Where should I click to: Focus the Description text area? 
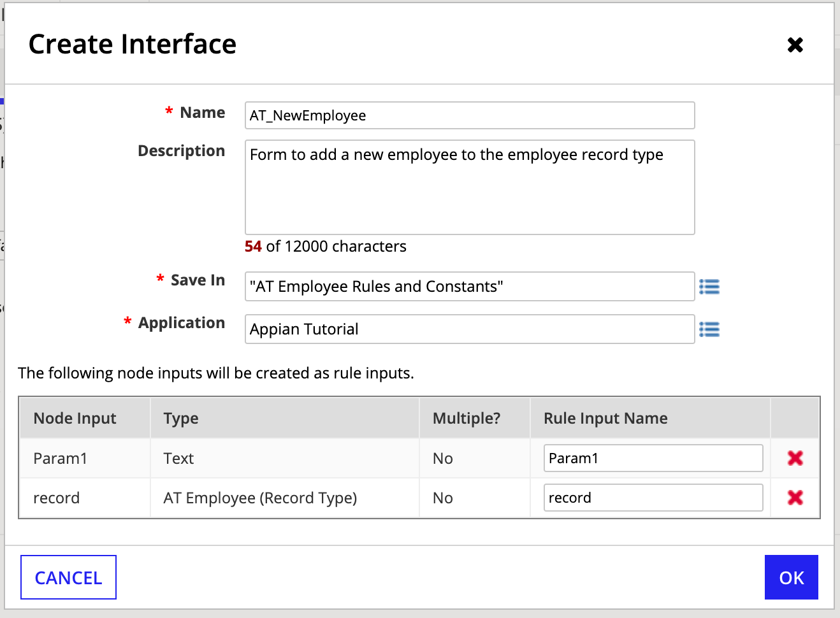click(x=470, y=187)
